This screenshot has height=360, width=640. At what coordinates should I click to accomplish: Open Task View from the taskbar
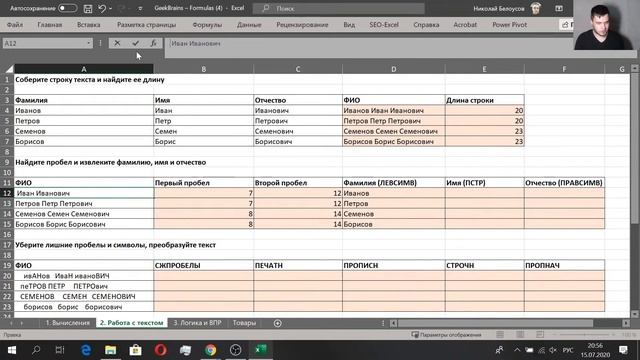point(60,350)
